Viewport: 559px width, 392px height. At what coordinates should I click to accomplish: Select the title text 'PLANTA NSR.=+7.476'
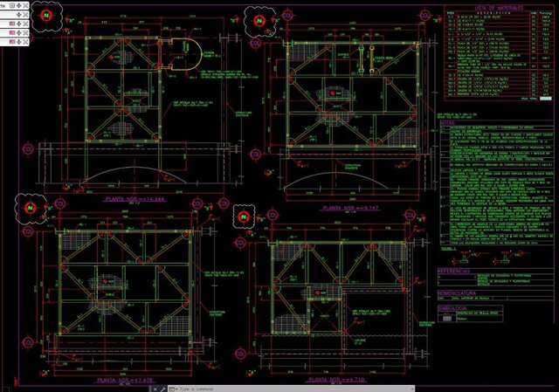pyautogui.click(x=125, y=381)
